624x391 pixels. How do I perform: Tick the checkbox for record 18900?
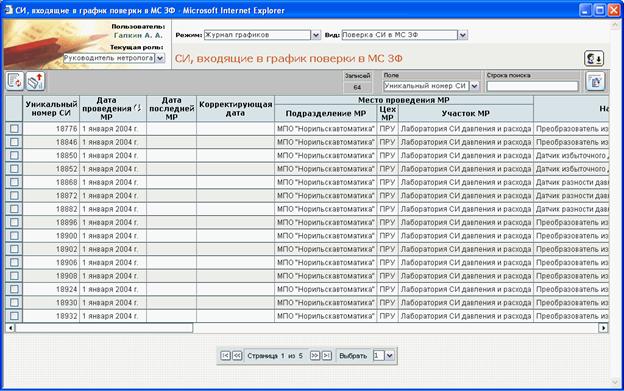click(14, 236)
